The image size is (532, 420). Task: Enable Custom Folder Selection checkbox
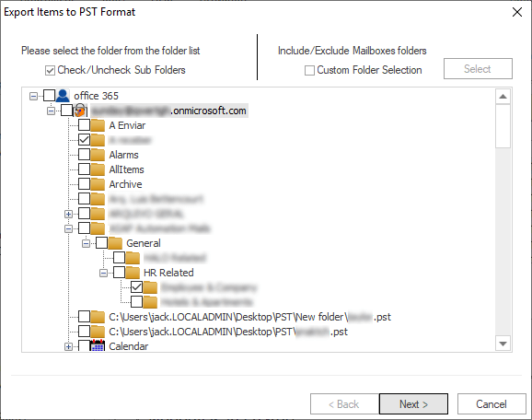[309, 70]
